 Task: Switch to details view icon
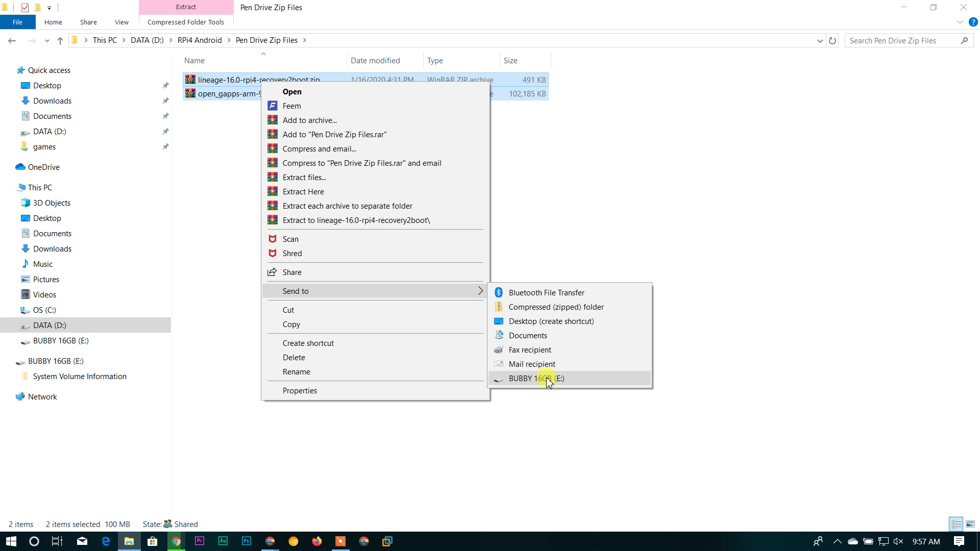pos(956,524)
